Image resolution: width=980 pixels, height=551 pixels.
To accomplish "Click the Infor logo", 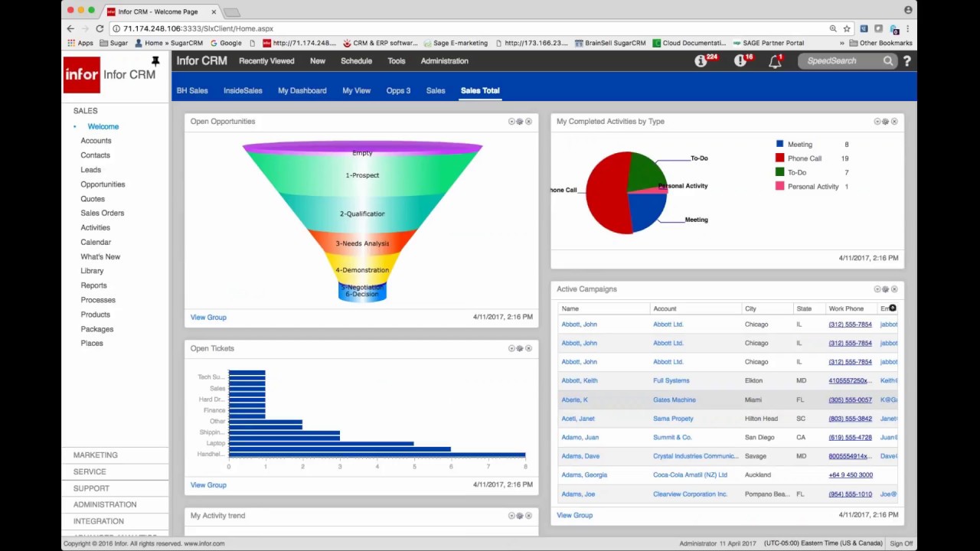I will point(82,75).
